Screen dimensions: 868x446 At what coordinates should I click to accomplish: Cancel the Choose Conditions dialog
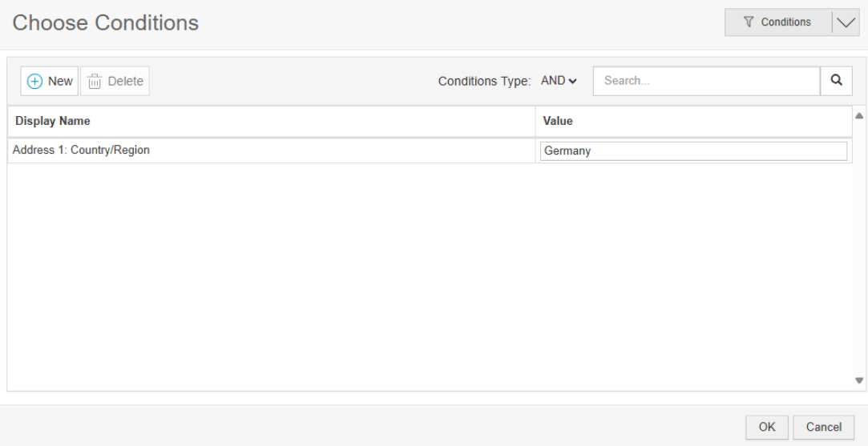click(823, 427)
